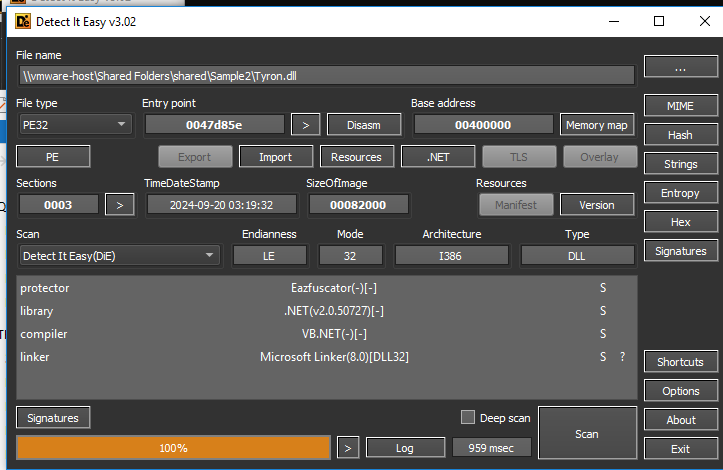Open the Hash calculator
The height and width of the screenshot is (470, 723).
pos(681,135)
